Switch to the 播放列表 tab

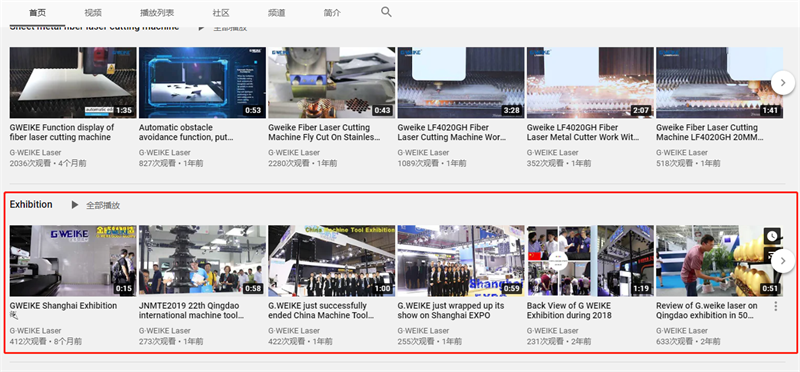coord(157,13)
